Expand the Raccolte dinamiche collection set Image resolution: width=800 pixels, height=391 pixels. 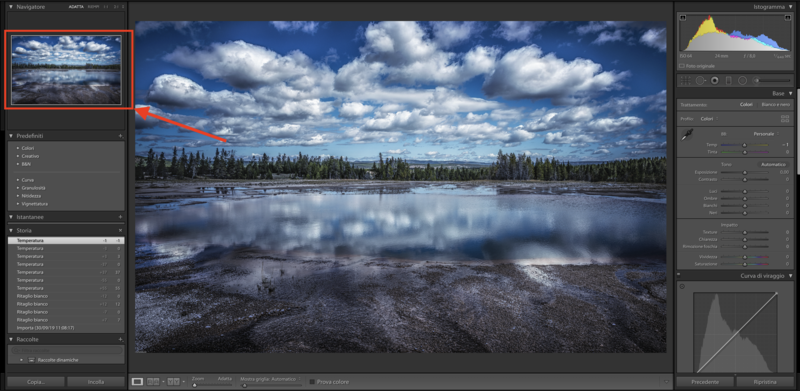pyautogui.click(x=21, y=360)
